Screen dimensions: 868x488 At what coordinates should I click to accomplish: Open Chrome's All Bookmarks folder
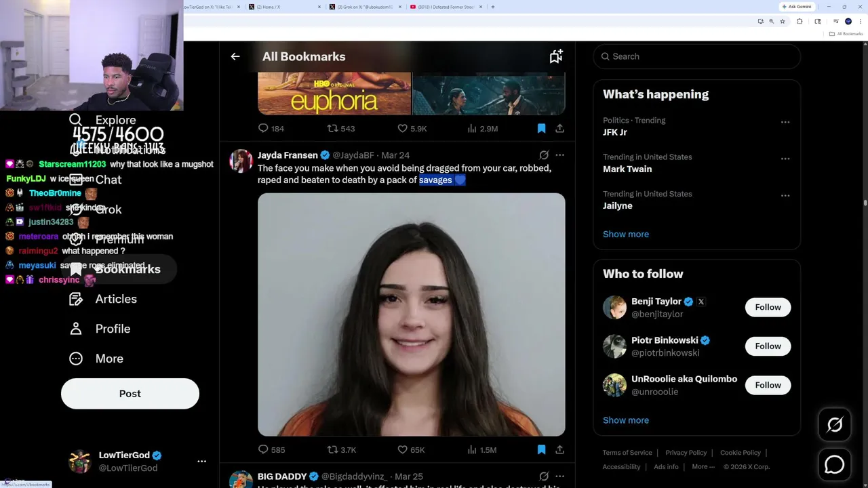point(846,34)
